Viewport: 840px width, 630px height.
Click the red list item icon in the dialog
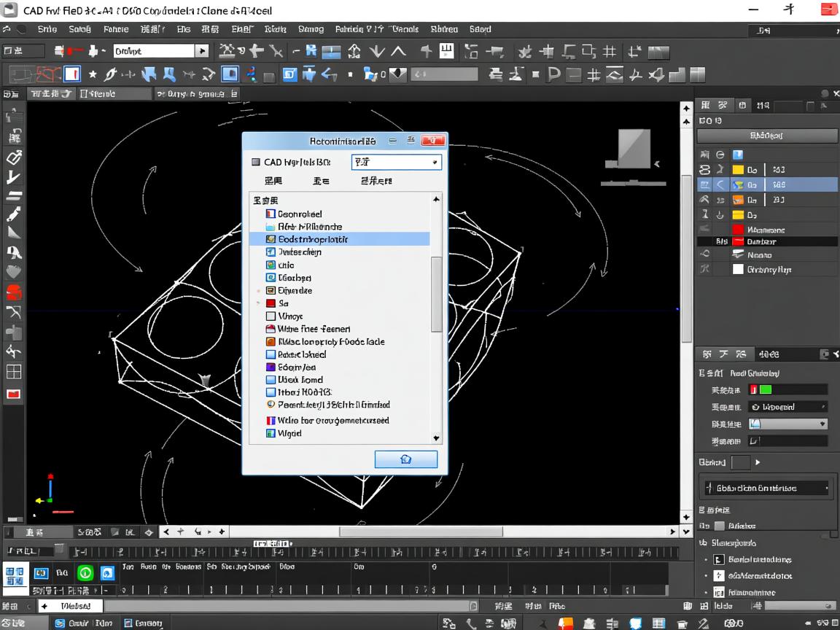pyautogui.click(x=271, y=303)
